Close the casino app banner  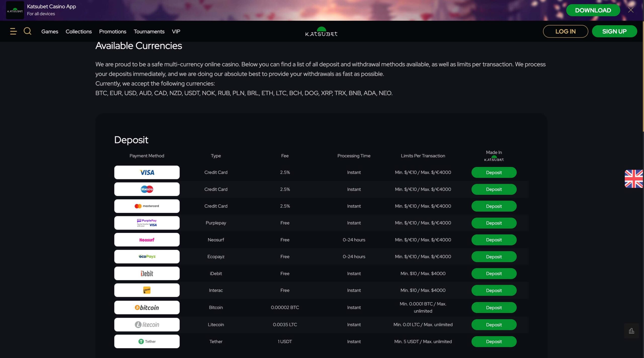coord(631,10)
